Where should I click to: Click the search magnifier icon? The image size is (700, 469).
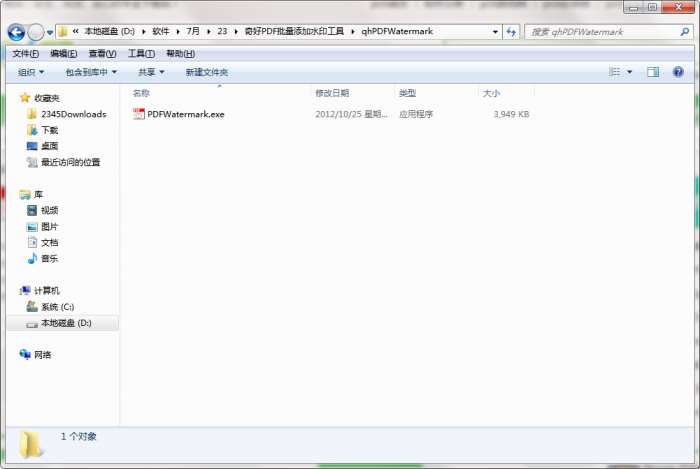pos(684,32)
